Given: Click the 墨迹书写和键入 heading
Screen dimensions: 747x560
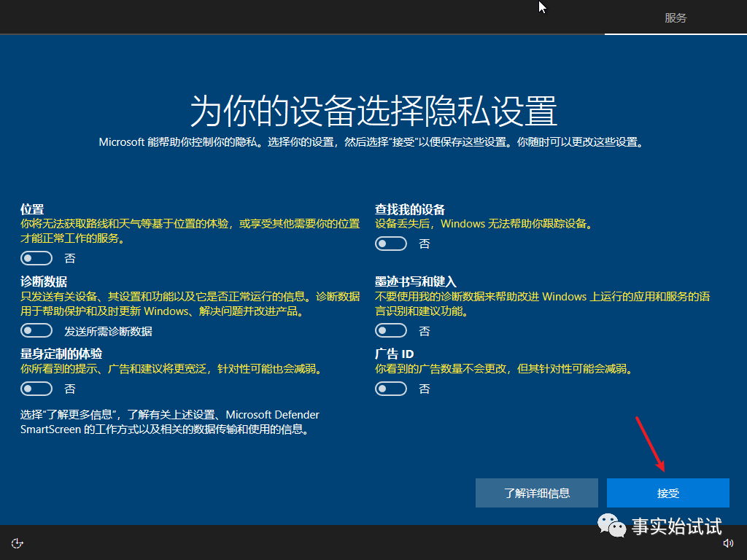Looking at the screenshot, I should pos(415,282).
